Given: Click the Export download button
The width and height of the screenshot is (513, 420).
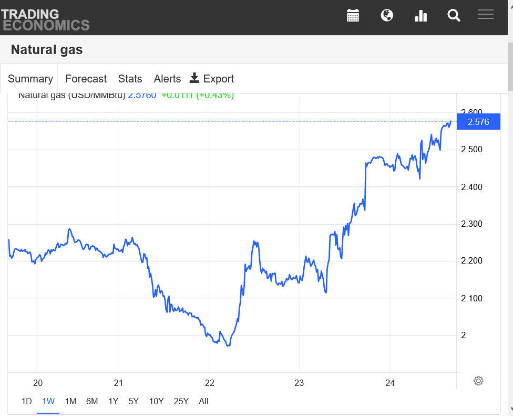Looking at the screenshot, I should pyautogui.click(x=212, y=79).
